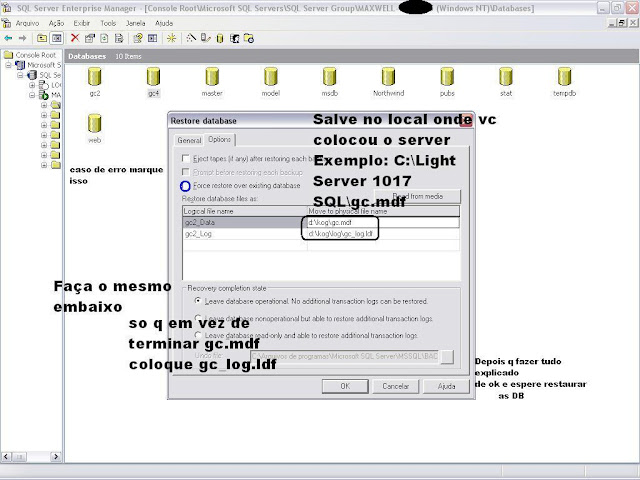Image resolution: width=640 pixels, height=480 pixels.
Task: Select Leave database read-only radio option
Action: click(198, 335)
